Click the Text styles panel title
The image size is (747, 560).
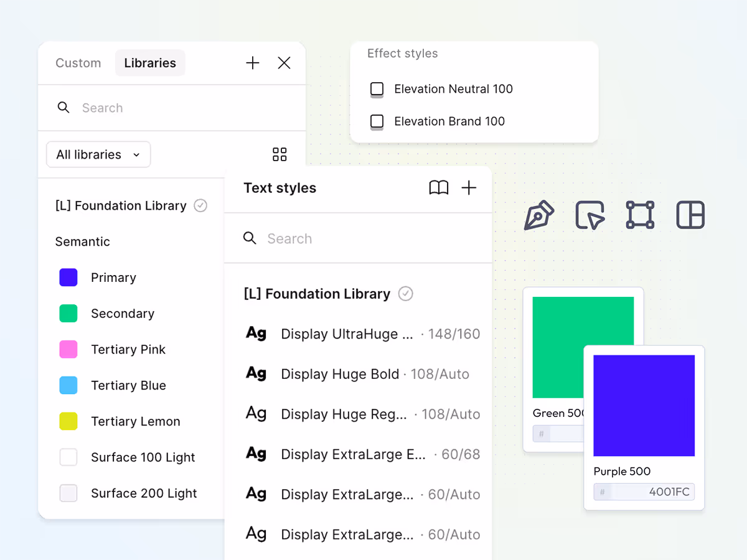(280, 188)
